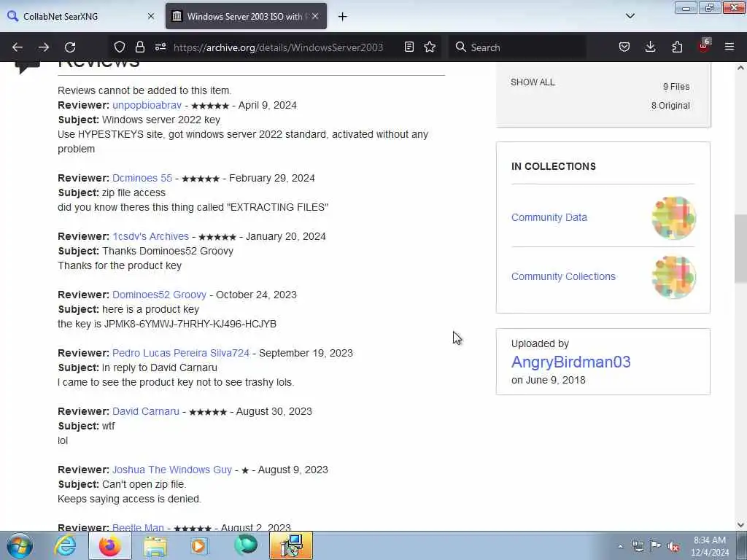The width and height of the screenshot is (747, 560).
Task: Click the page vertical scrollbar thumb
Action: (740, 248)
